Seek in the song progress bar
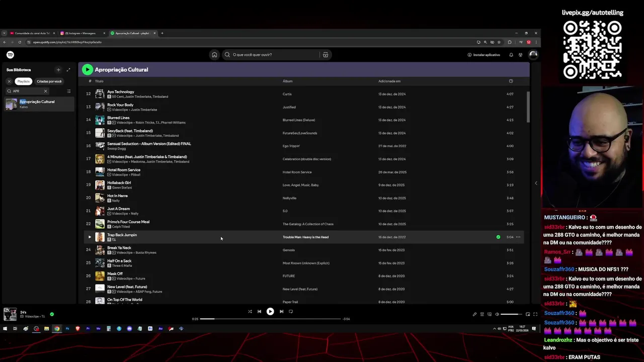Image resolution: width=644 pixels, height=362 pixels. coord(270,319)
